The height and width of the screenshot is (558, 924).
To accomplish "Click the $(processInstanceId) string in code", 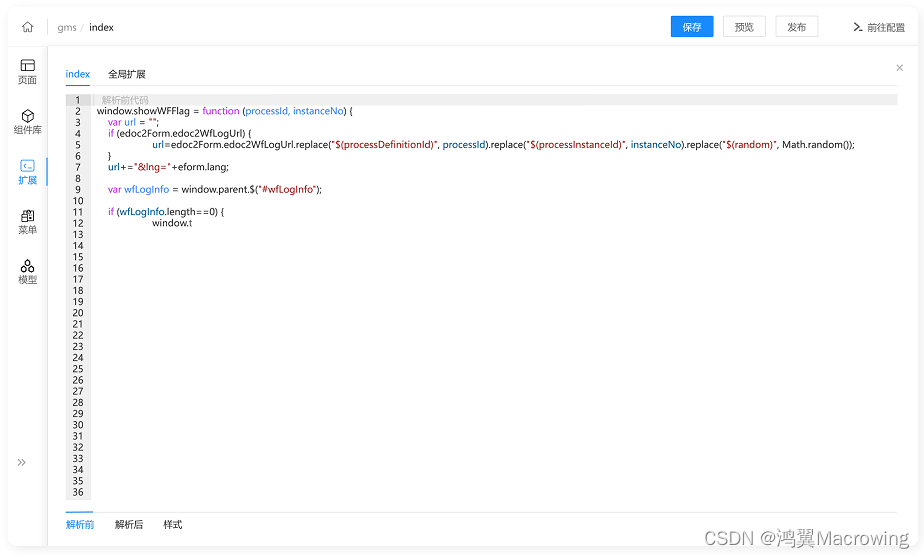I will (576, 144).
